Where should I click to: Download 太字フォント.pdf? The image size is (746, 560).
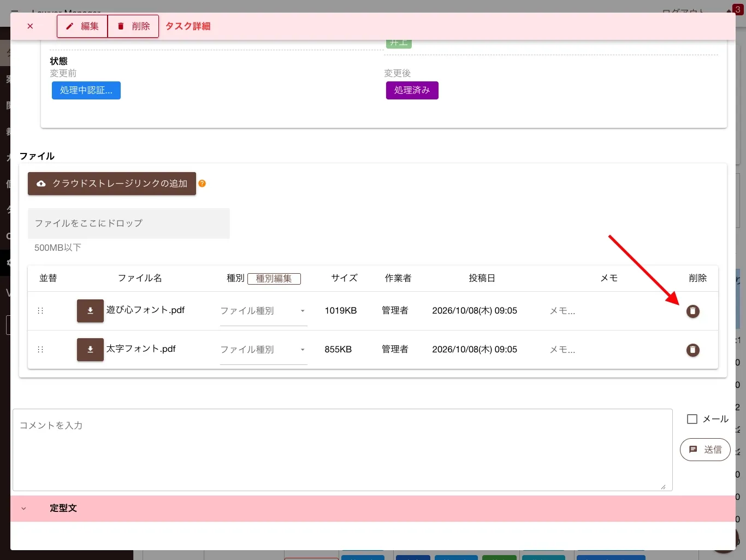click(90, 350)
